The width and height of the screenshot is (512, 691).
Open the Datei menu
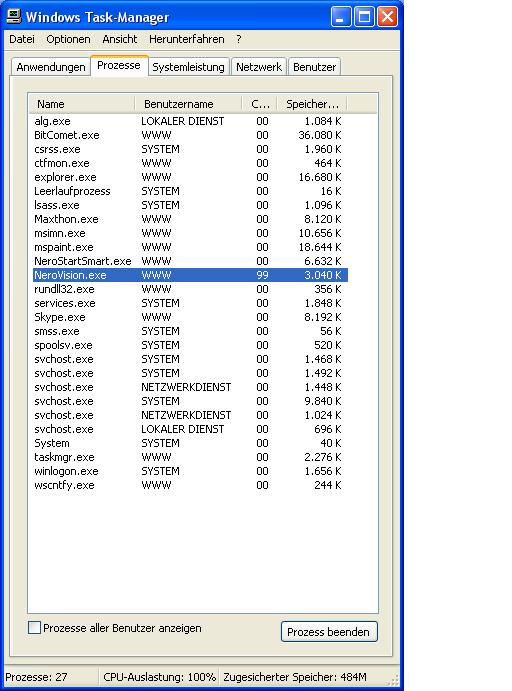[x=22, y=39]
